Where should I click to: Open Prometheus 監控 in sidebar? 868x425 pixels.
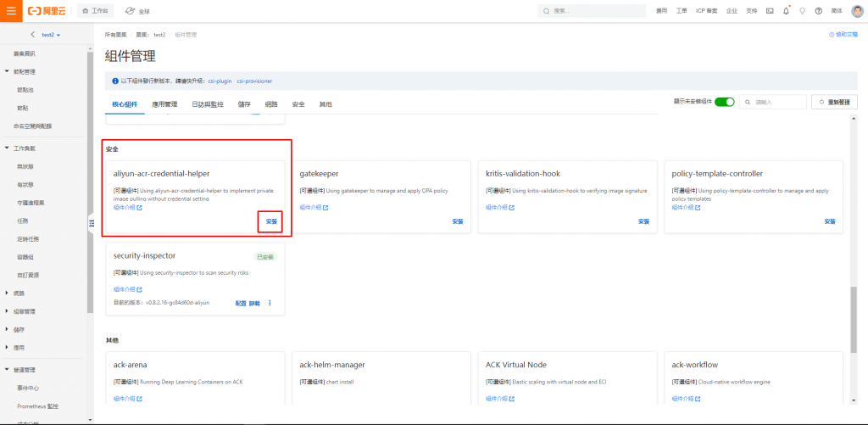(37, 406)
